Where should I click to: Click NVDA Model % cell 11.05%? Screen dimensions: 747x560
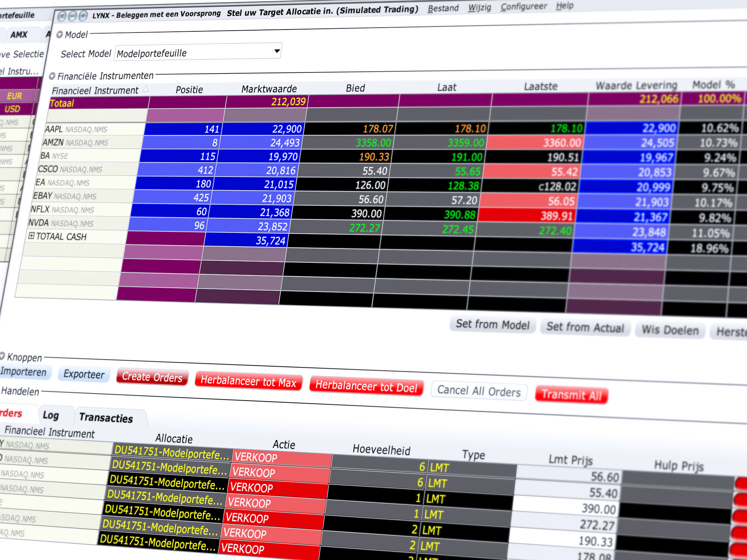coord(703,233)
